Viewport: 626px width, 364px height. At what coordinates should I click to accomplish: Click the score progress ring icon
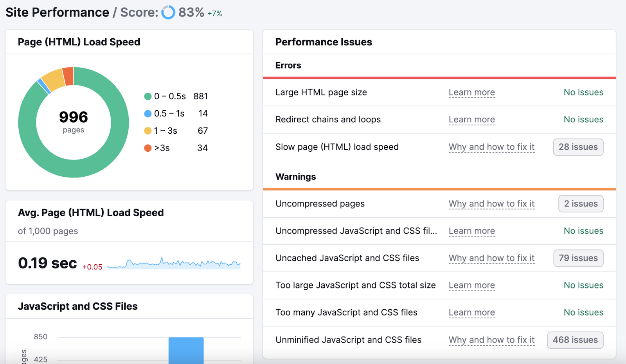point(168,13)
